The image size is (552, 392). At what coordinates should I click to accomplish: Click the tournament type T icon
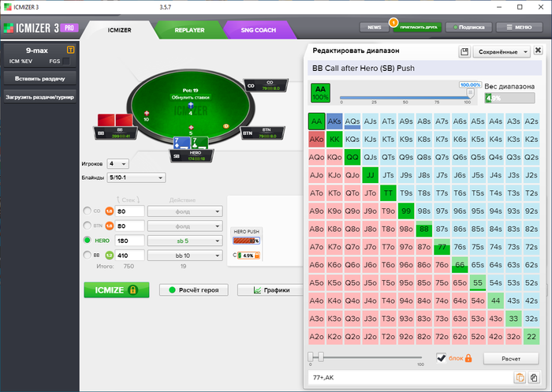coord(70,50)
